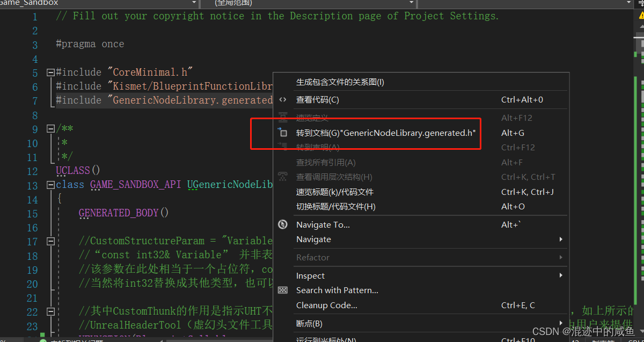Click the greyed 转到声明(A) entry

coord(421,147)
